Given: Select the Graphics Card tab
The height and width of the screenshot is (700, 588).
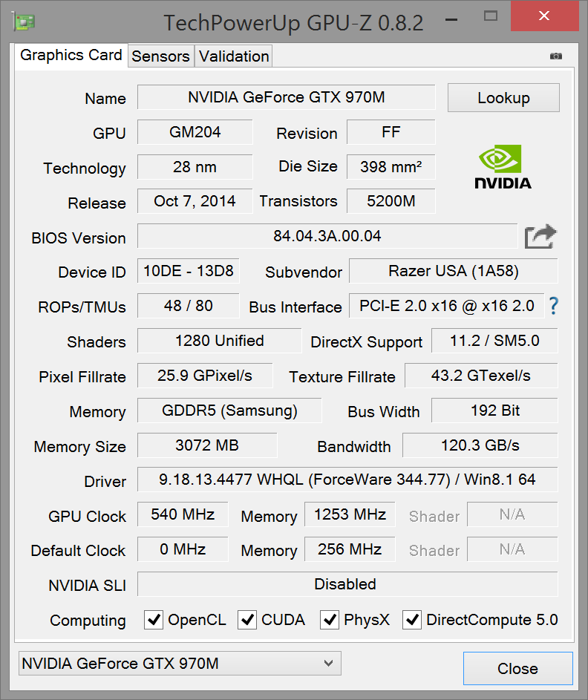Looking at the screenshot, I should [71, 55].
